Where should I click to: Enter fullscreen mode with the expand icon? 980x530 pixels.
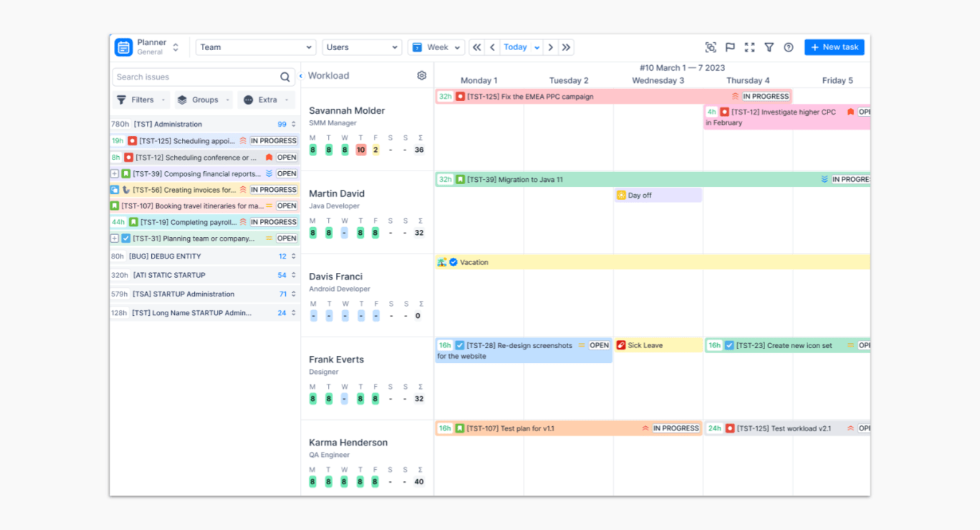tap(749, 47)
